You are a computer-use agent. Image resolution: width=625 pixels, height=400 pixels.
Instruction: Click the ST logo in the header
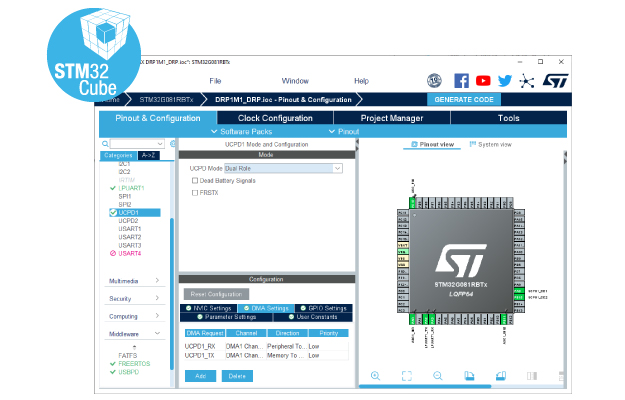[555, 81]
